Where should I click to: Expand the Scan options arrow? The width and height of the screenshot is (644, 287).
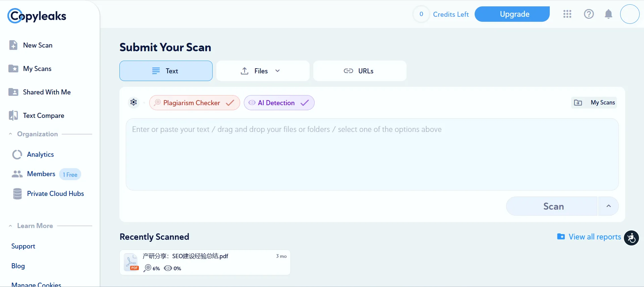[x=608, y=206]
